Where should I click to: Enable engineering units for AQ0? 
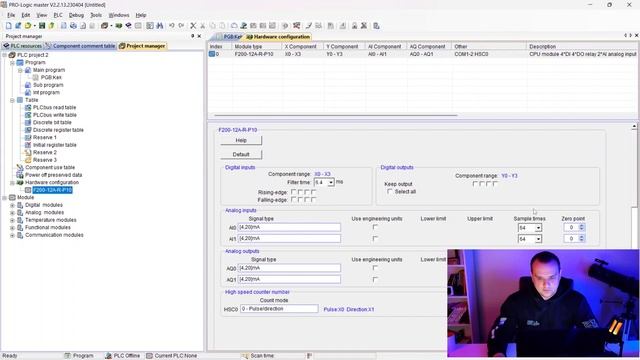point(375,268)
